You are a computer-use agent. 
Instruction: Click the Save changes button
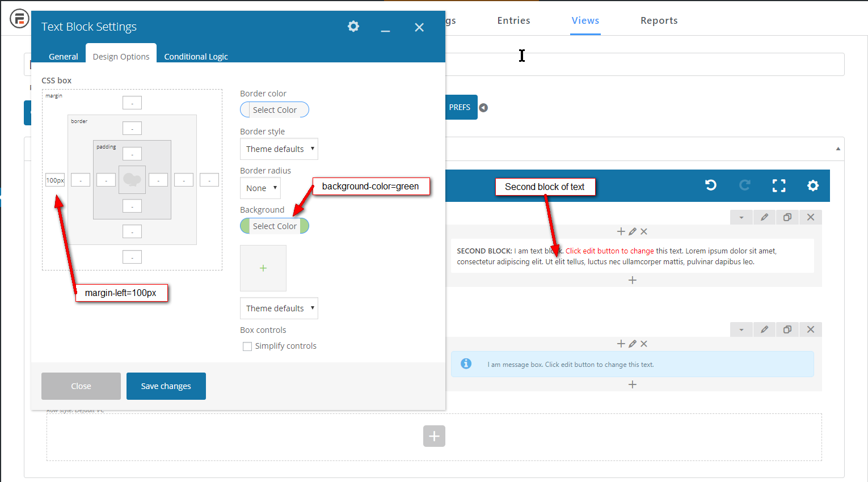[166, 386]
